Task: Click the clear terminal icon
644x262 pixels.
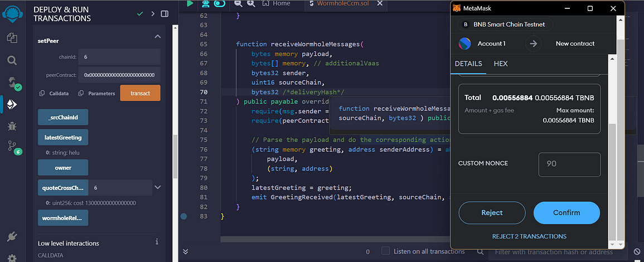Action: point(637,251)
